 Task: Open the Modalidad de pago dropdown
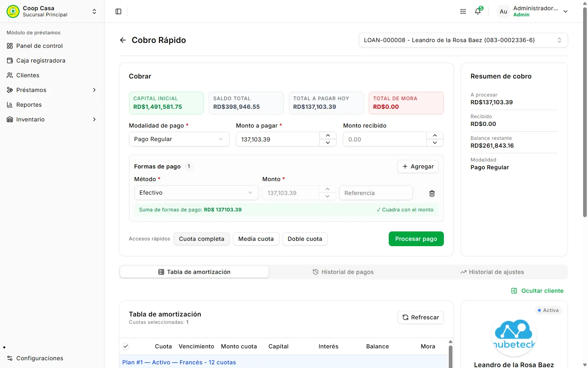click(x=179, y=139)
